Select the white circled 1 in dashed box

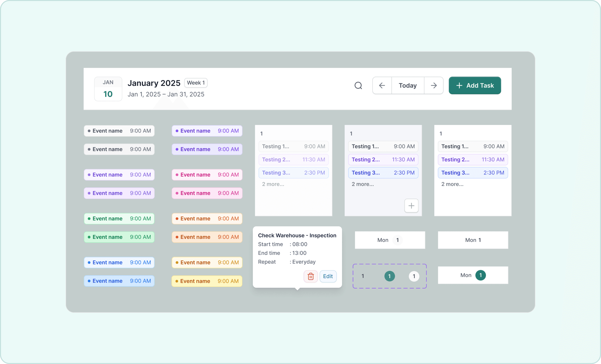pos(414,276)
